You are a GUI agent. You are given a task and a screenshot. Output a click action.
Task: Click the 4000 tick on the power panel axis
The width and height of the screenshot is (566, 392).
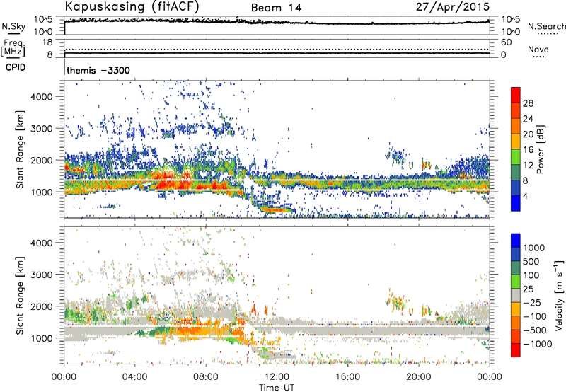tap(42, 97)
